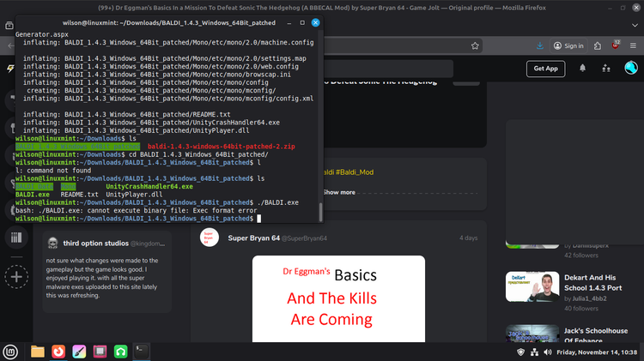Click the add community plus icon
The height and width of the screenshot is (361, 644).
coord(16,277)
